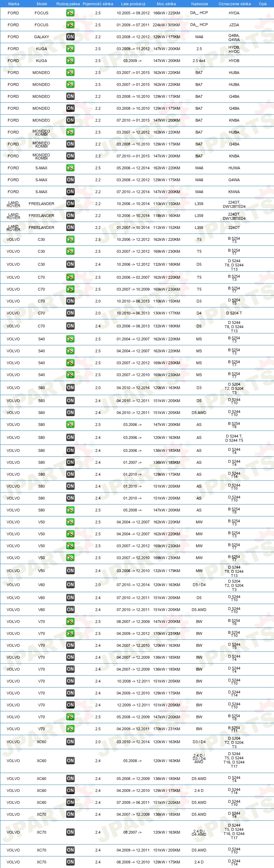Click ON icon in S-MAX KNWA row

70,192
